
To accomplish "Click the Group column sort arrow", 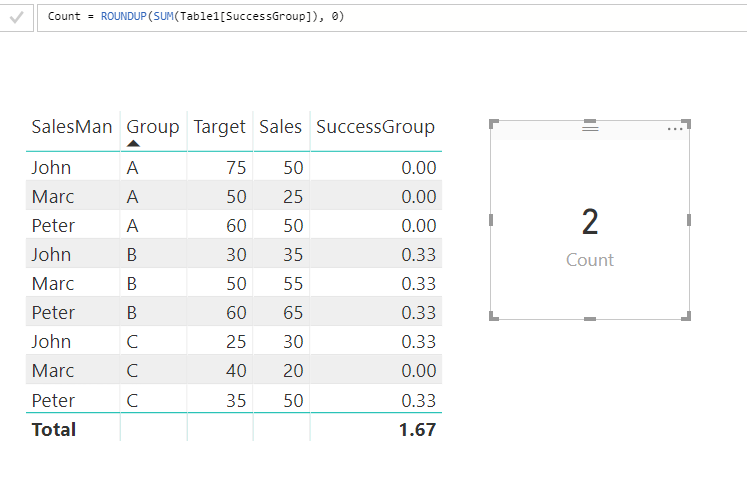I will tap(133, 143).
